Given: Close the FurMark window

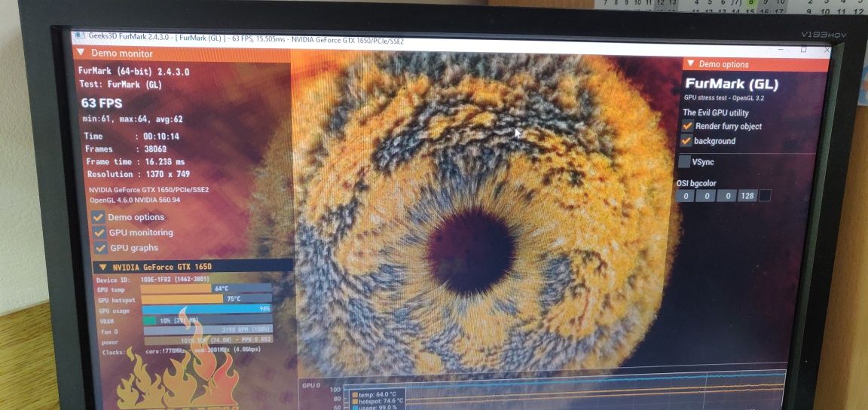Looking at the screenshot, I should (x=827, y=50).
